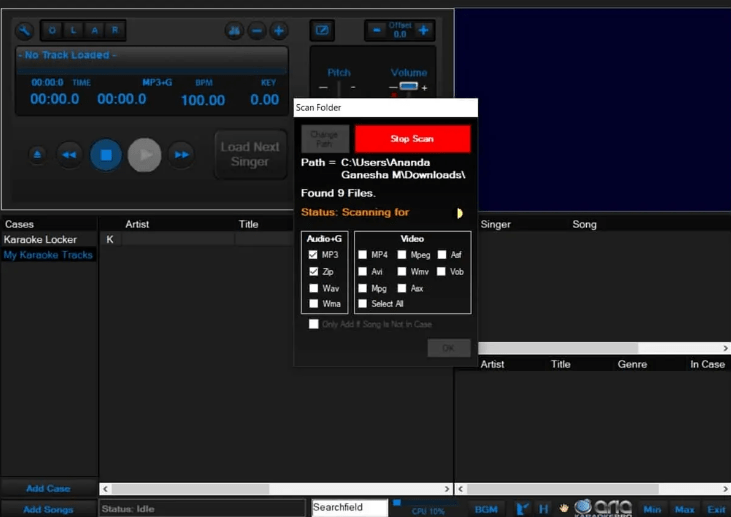Image resolution: width=731 pixels, height=517 pixels.
Task: Check the Wmv video checkbox
Action: [x=401, y=271]
